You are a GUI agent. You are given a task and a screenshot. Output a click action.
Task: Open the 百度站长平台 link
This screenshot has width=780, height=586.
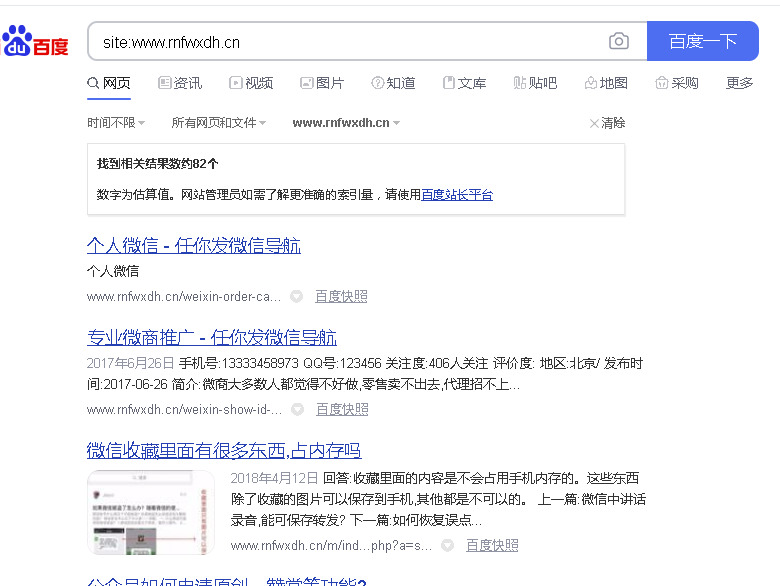[x=457, y=195]
